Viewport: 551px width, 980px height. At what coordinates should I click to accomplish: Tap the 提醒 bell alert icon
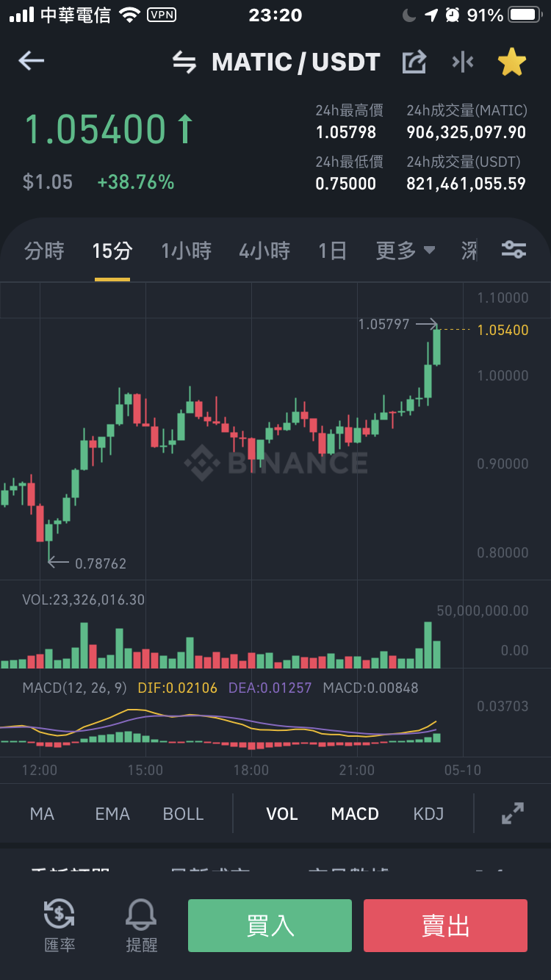point(141,925)
